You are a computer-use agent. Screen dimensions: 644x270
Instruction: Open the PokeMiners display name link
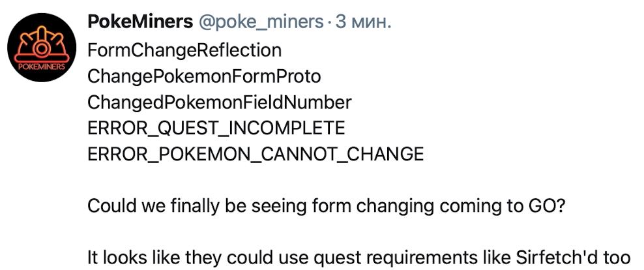[139, 23]
